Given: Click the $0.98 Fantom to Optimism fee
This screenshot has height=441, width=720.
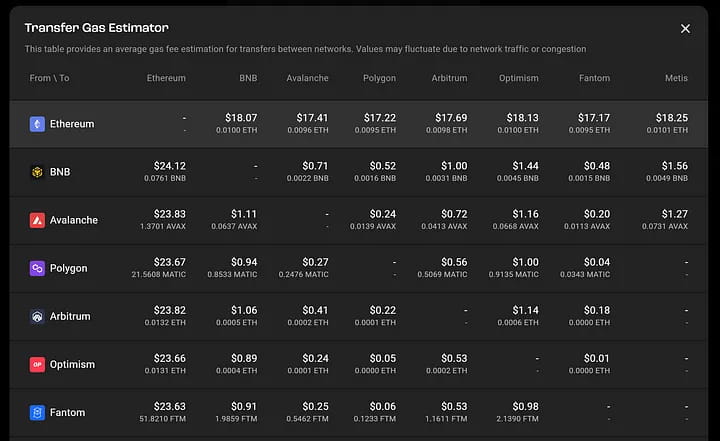Looking at the screenshot, I should 525,407.
